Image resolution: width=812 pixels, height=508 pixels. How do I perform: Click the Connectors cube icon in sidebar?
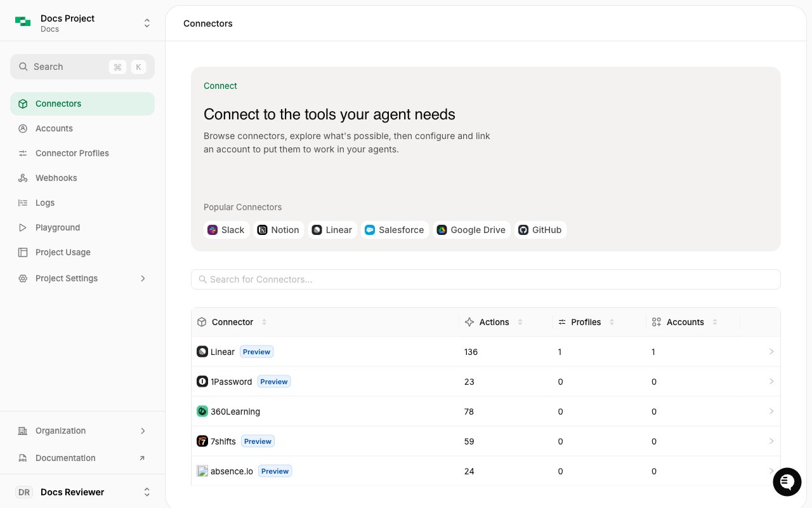[23, 104]
